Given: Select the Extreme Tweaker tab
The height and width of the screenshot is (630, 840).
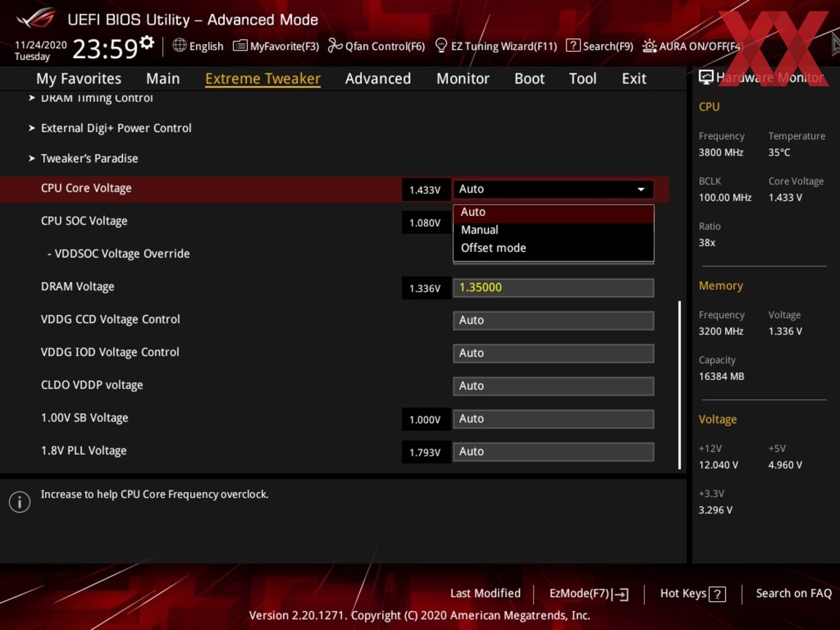Looking at the screenshot, I should 262,78.
